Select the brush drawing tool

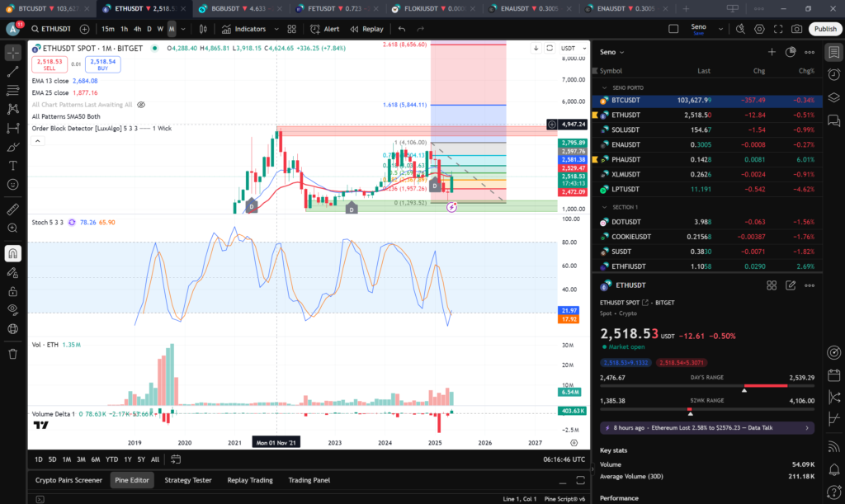tap(13, 147)
